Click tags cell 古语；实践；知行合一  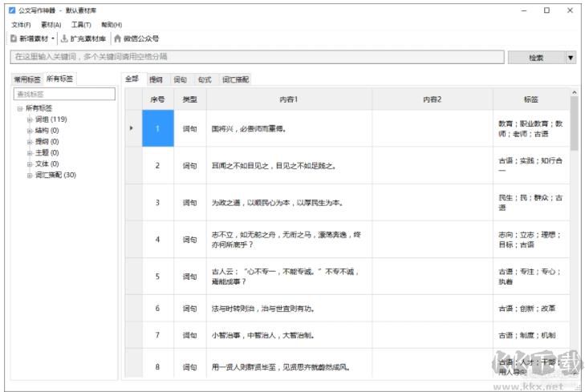[x=531, y=165]
